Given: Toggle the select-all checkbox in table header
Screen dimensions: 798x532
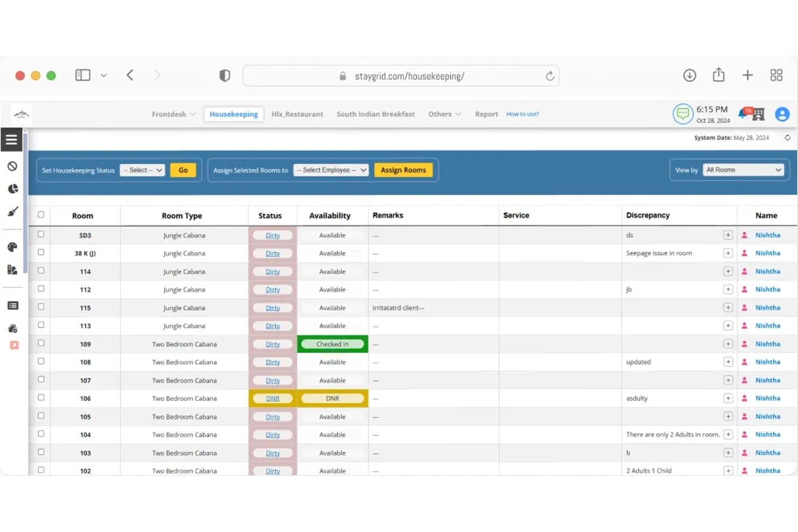Looking at the screenshot, I should pos(41,215).
